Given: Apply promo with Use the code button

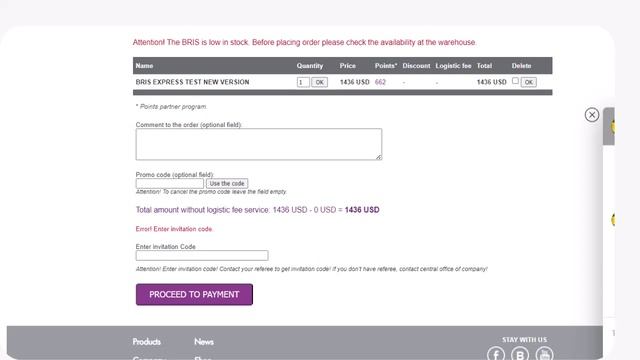Looking at the screenshot, I should [227, 183].
